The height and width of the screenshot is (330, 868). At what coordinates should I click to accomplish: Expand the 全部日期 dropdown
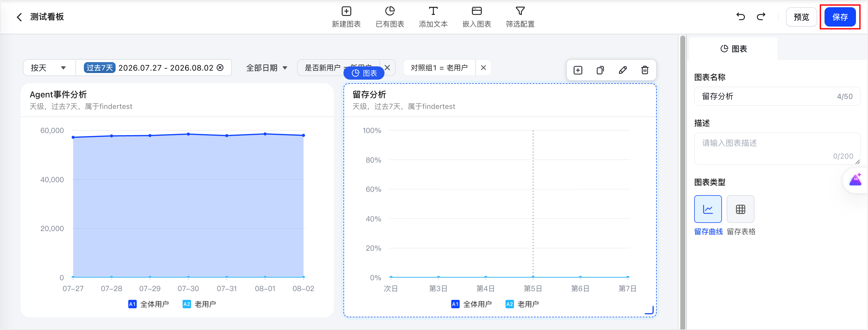(x=266, y=68)
